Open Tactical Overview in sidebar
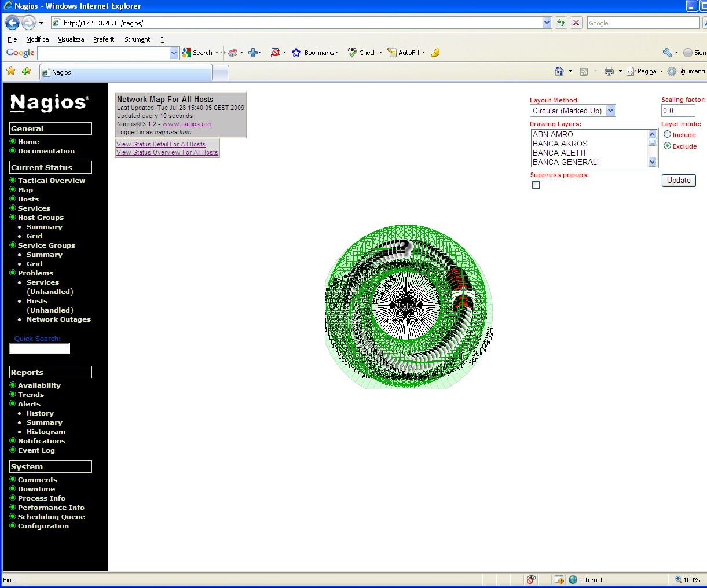The image size is (707, 588). 52,181
